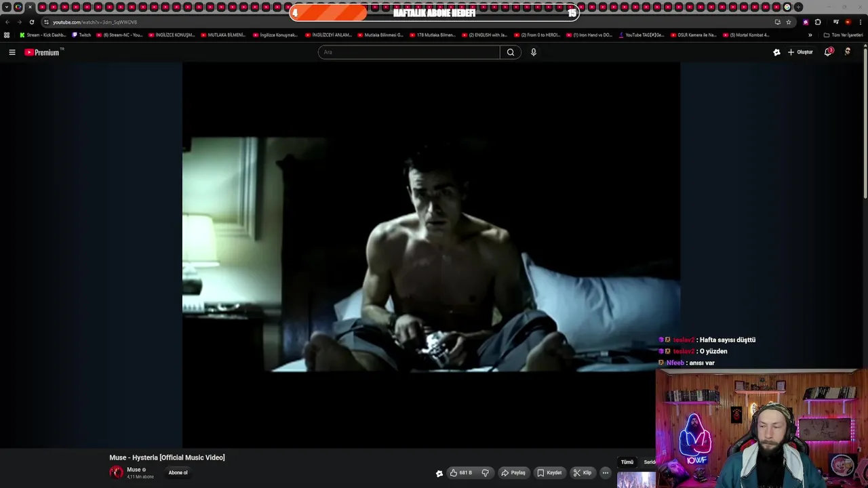Subscribe using the Abone ol button
The width and height of the screenshot is (868, 488).
click(178, 472)
